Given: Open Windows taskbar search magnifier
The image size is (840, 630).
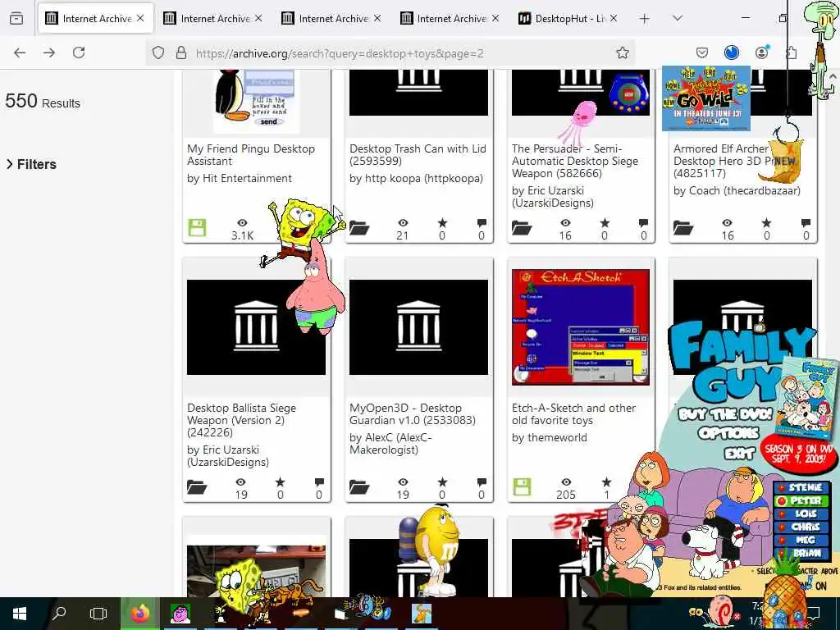Looking at the screenshot, I should (x=59, y=614).
